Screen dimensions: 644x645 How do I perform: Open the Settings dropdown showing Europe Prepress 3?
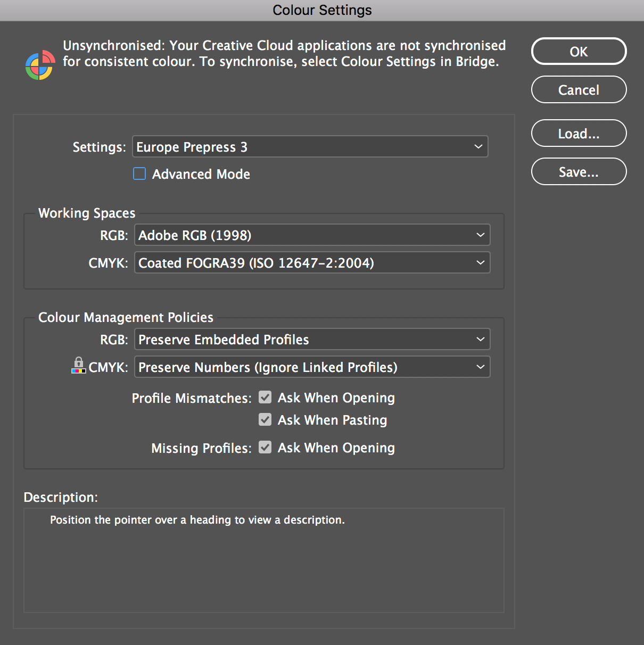click(310, 146)
